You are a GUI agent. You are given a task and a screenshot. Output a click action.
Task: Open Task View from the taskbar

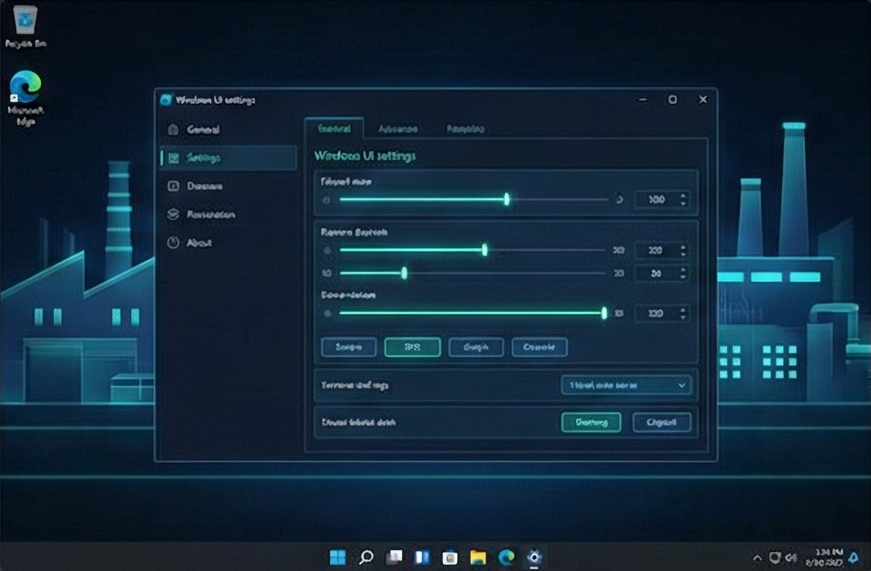(x=394, y=557)
